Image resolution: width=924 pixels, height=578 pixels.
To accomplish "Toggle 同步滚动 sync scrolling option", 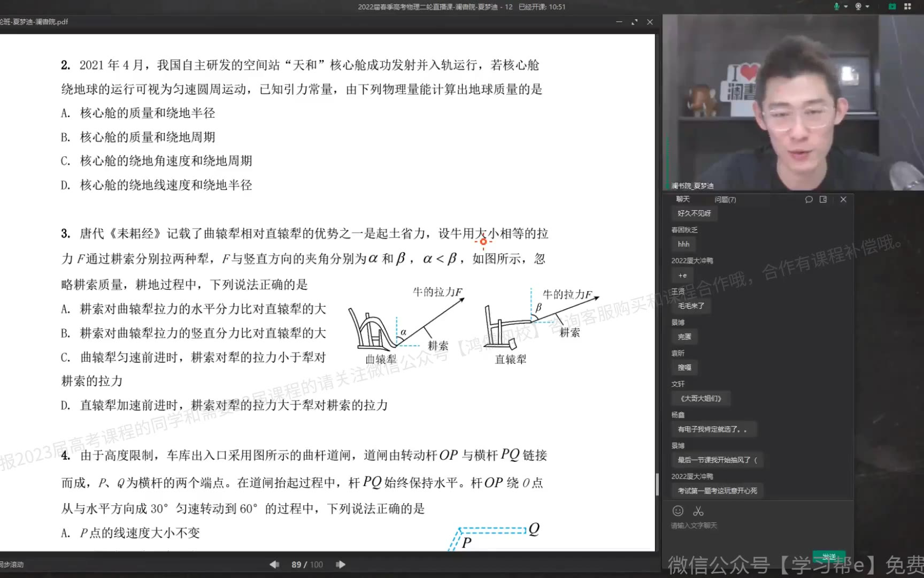I will point(12,565).
